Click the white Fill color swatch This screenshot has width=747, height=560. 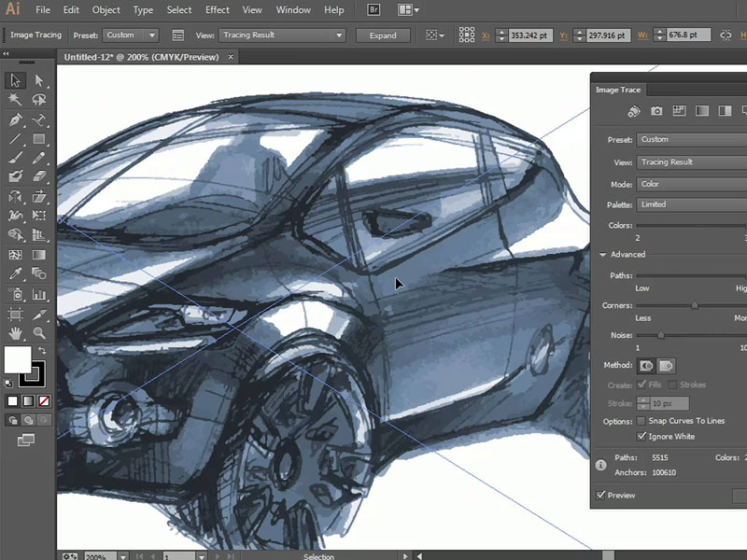[x=18, y=360]
